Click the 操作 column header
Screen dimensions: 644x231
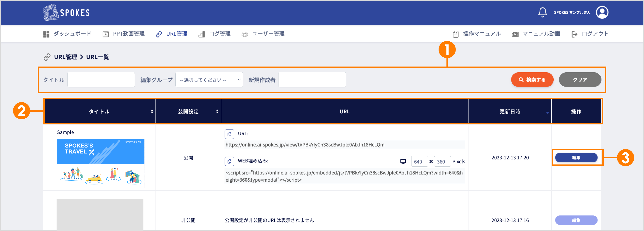(x=576, y=112)
